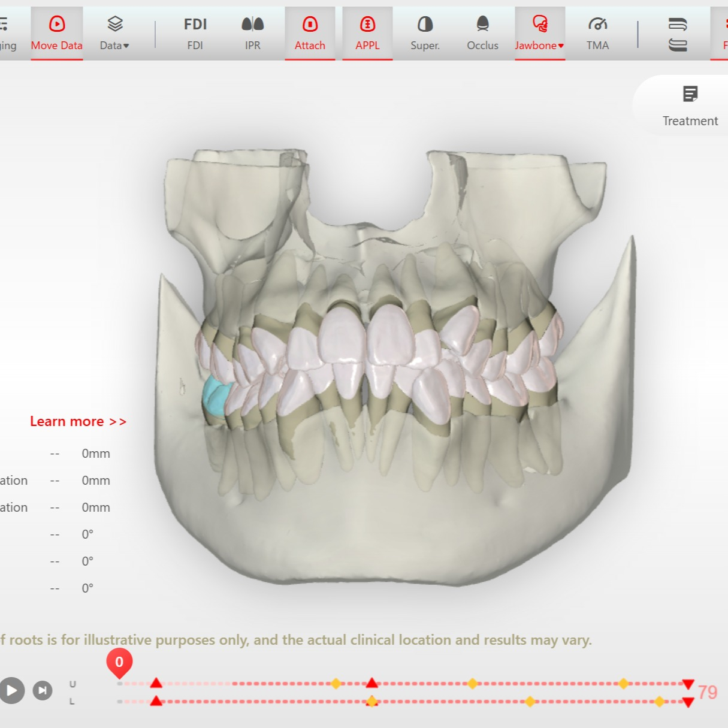Enable Super. superimposition view
Image resolution: width=728 pixels, height=728 pixels.
[x=425, y=34]
